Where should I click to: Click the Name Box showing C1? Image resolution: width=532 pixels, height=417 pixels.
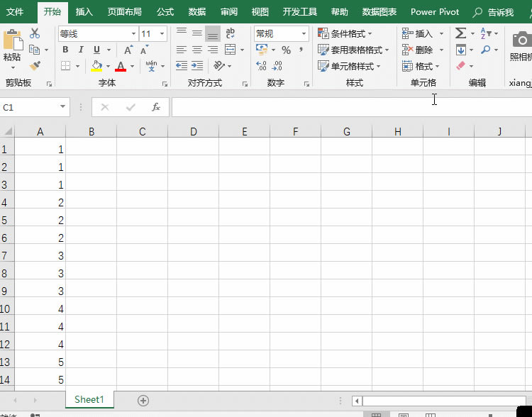pyautogui.click(x=28, y=107)
